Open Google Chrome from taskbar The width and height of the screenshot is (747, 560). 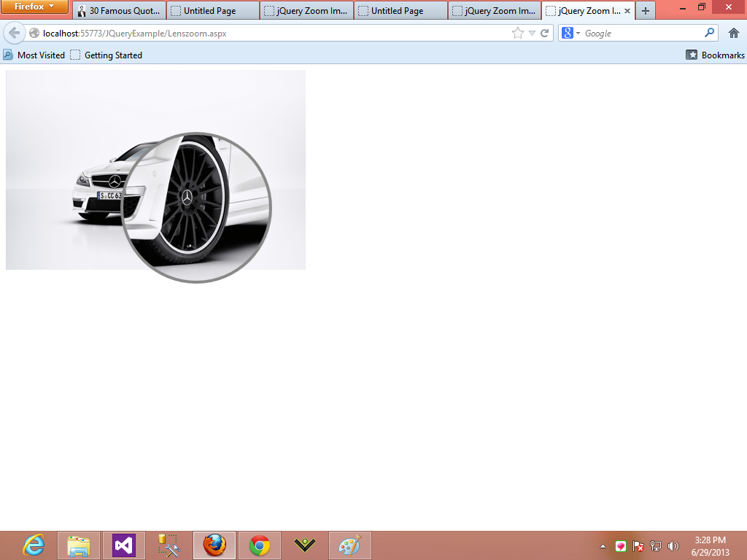260,545
